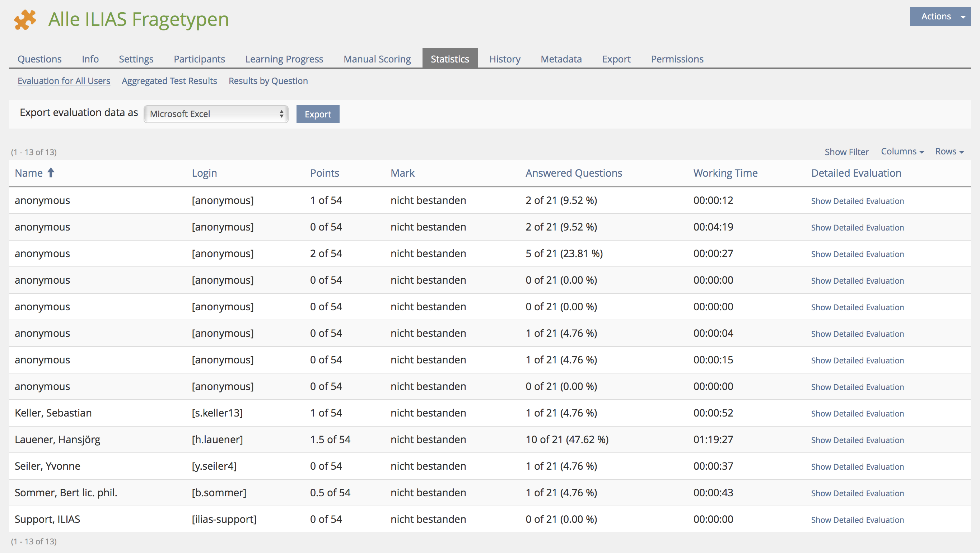Viewport: 980px width, 553px height.
Task: Open the Actions dropdown menu
Action: (940, 17)
